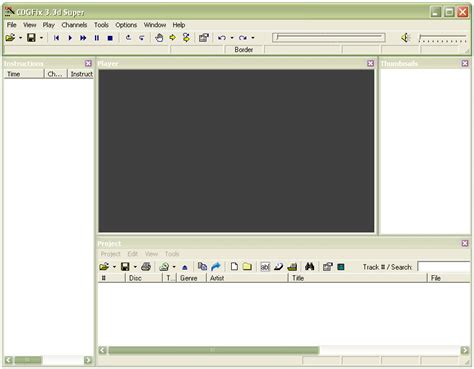Open the Options menu
Screen dimensions: 474x369
(x=126, y=25)
